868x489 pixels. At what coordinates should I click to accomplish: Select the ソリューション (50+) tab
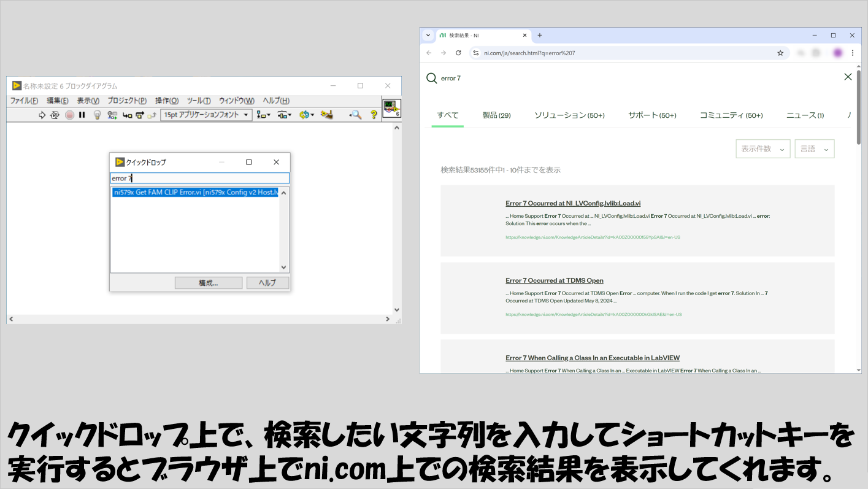[569, 115]
